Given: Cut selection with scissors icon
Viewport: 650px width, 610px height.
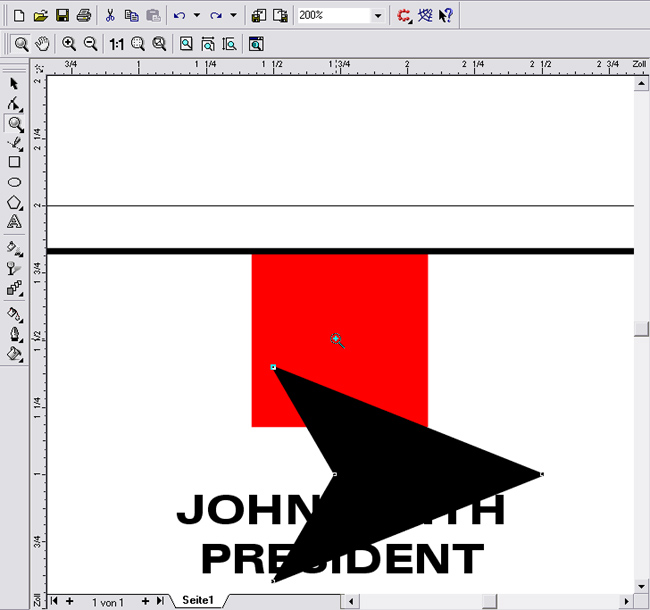Looking at the screenshot, I should (x=110, y=16).
